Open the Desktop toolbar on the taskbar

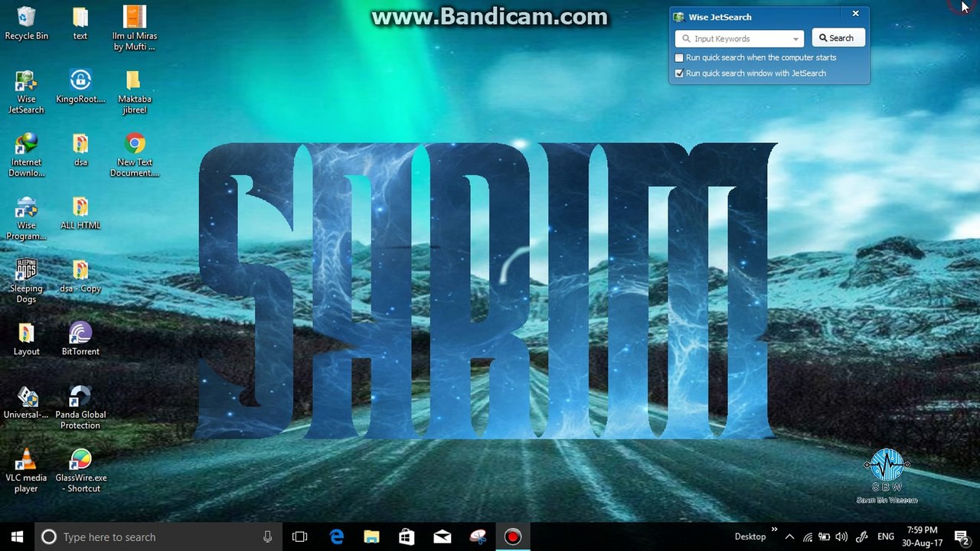click(x=750, y=536)
